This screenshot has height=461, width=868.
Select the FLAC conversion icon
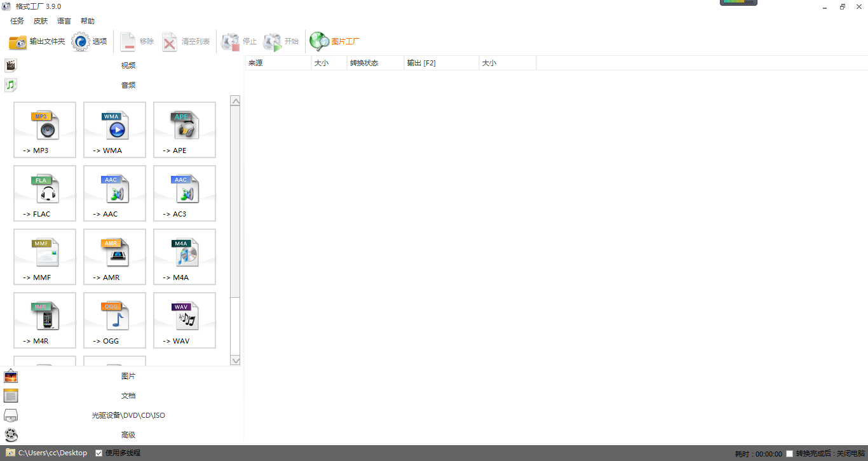[x=44, y=193]
